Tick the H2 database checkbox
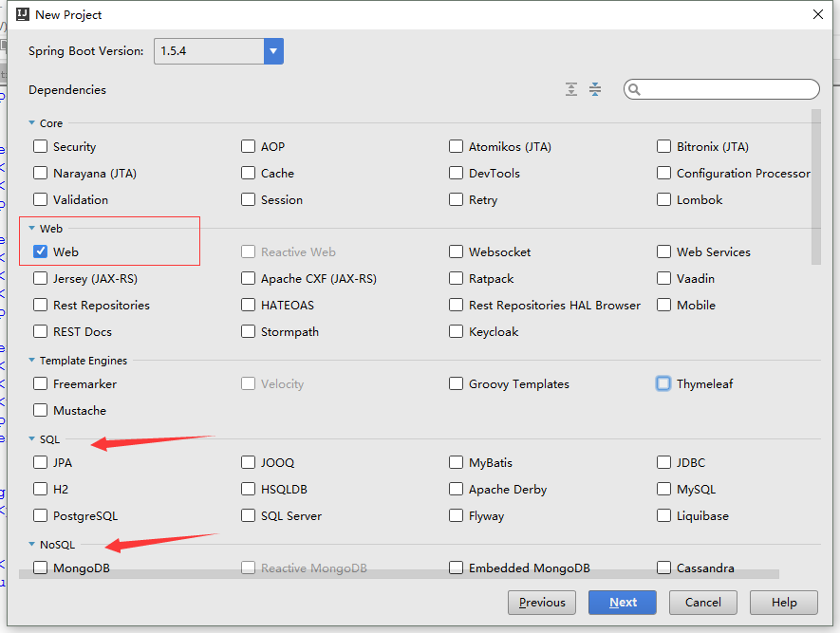 40,489
